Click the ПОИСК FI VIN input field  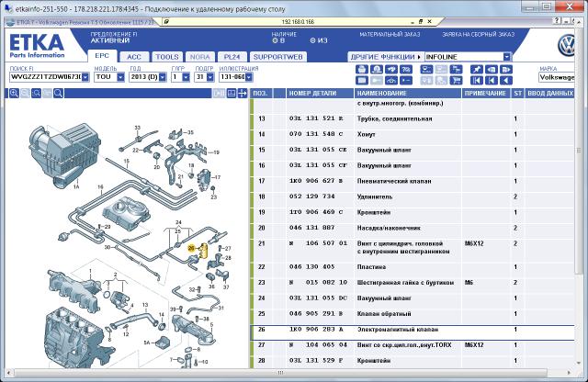pyautogui.click(x=45, y=77)
